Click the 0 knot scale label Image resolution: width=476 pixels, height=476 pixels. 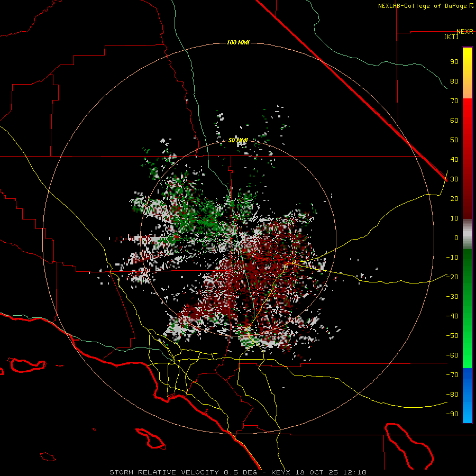coord(456,237)
